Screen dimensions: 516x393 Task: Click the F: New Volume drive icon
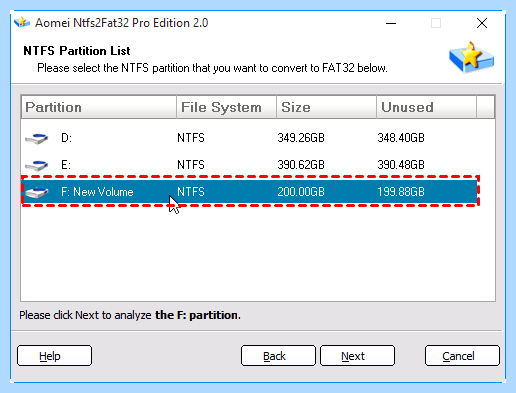37,192
